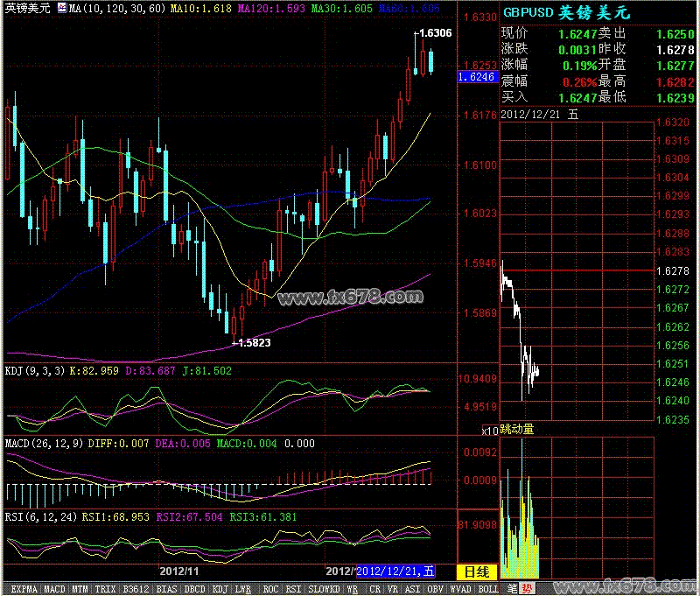Click the RSI(6,12,24) indicator label

coord(40,517)
